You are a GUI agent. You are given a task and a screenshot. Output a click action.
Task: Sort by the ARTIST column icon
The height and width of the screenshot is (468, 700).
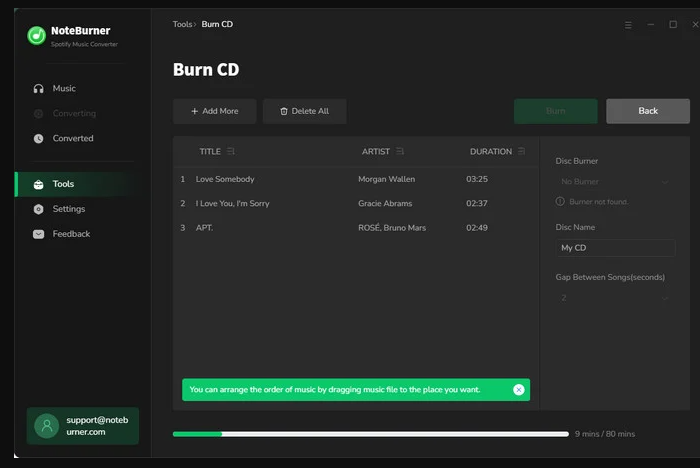click(400, 151)
